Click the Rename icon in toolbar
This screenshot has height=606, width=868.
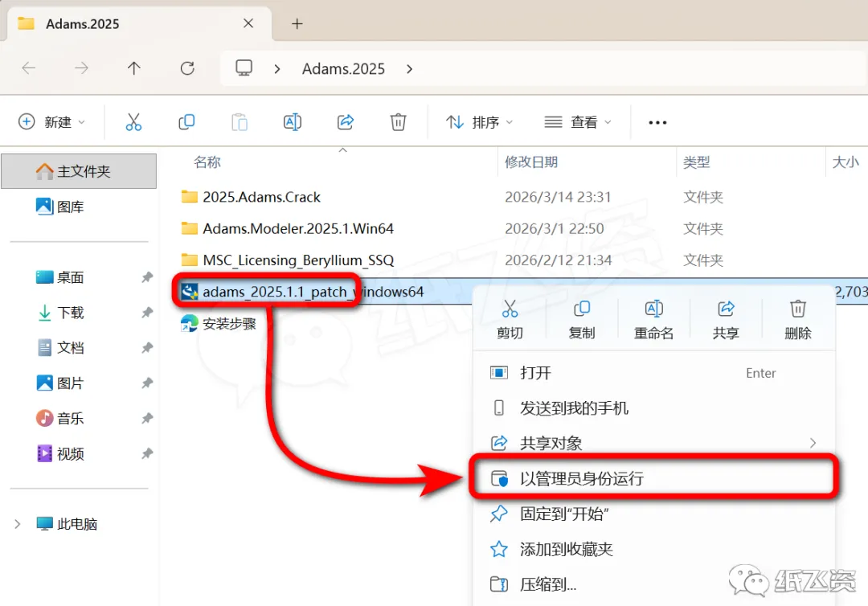tap(293, 121)
